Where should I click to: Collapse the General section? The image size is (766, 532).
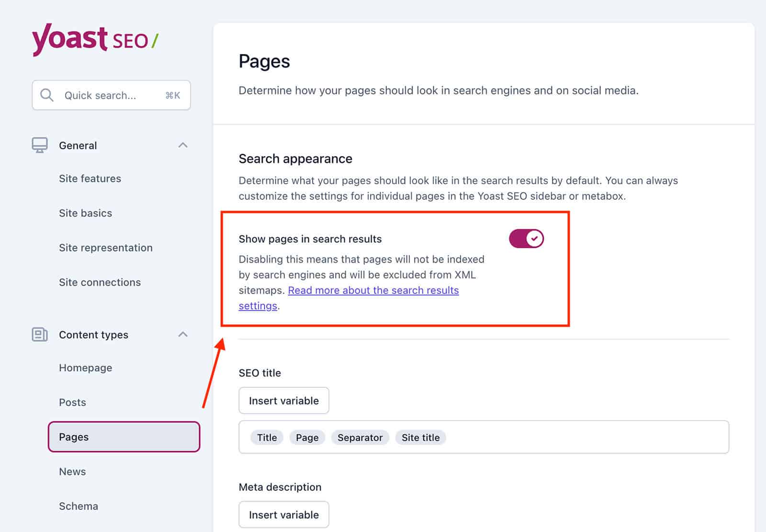click(183, 144)
